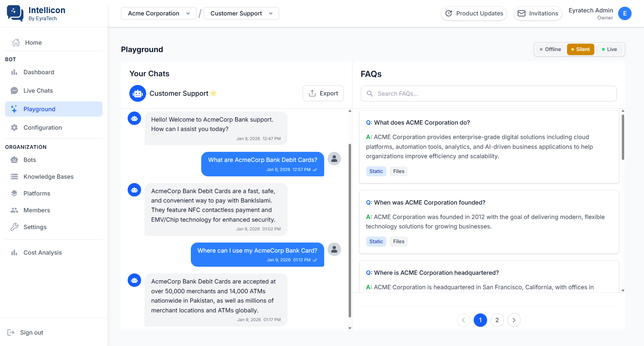
Task: Export the Customer Support chat
Action: click(x=323, y=93)
